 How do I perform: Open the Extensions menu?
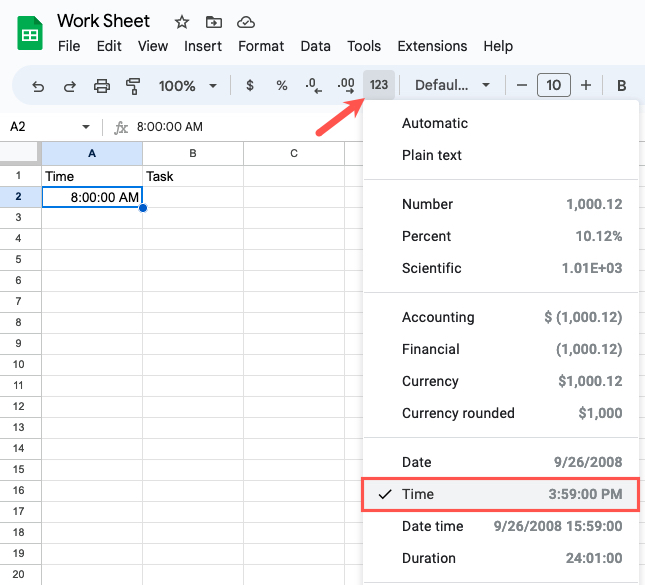click(x=432, y=46)
